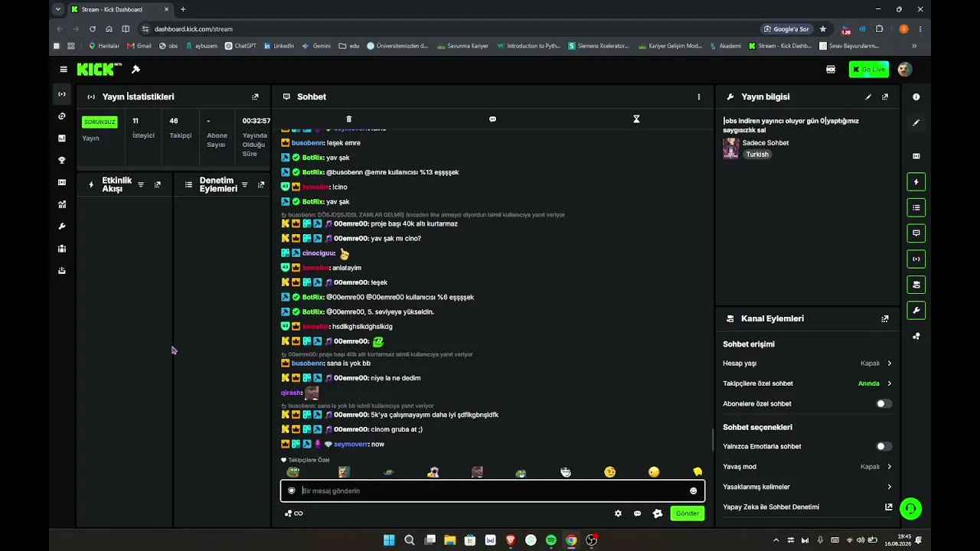Switch to the Stream - Kick Dashboard tab
The width and height of the screenshot is (980, 551).
pyautogui.click(x=120, y=9)
